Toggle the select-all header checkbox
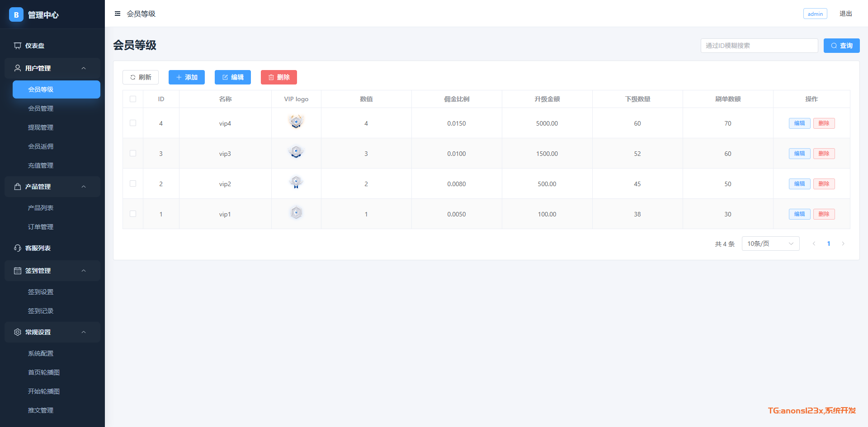 [x=133, y=99]
